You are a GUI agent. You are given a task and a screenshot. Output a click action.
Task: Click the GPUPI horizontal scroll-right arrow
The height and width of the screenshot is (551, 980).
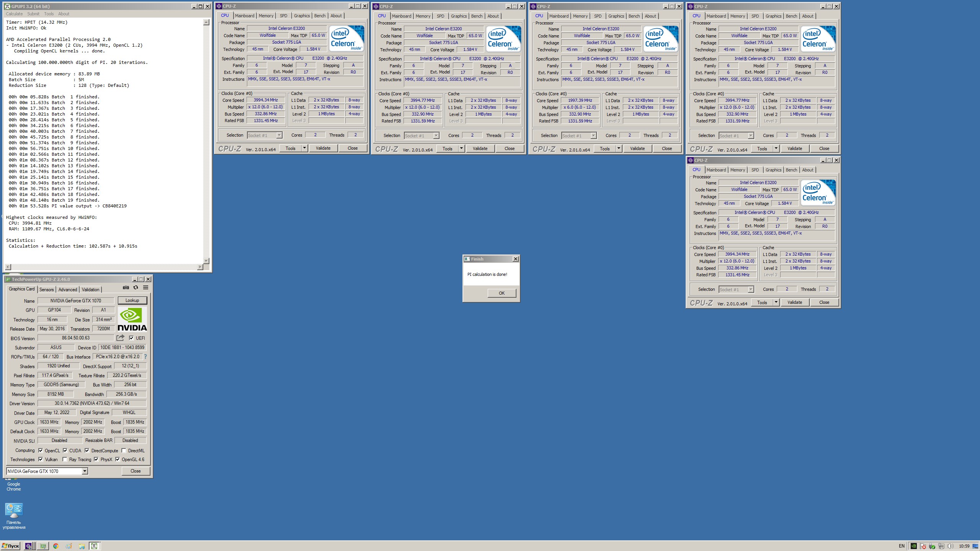(200, 267)
